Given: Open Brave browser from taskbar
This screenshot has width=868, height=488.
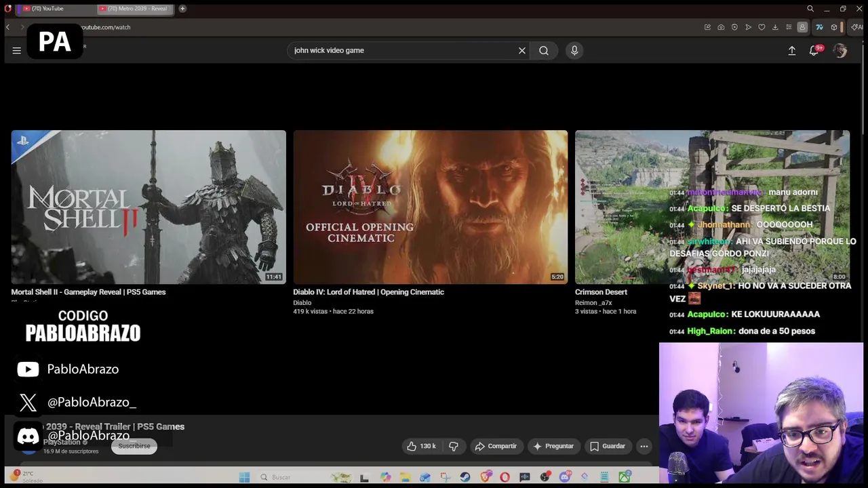Looking at the screenshot, I should (x=486, y=477).
